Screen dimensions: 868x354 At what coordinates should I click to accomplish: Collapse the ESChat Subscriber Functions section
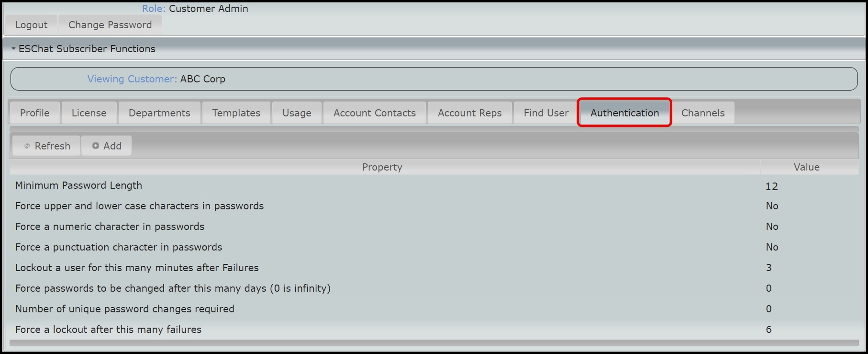pos(12,48)
